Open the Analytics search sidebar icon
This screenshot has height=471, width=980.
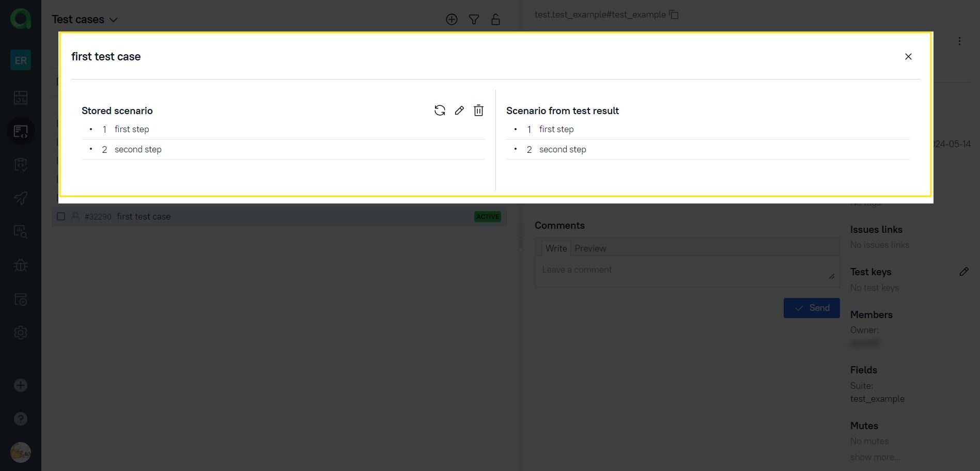point(21,232)
